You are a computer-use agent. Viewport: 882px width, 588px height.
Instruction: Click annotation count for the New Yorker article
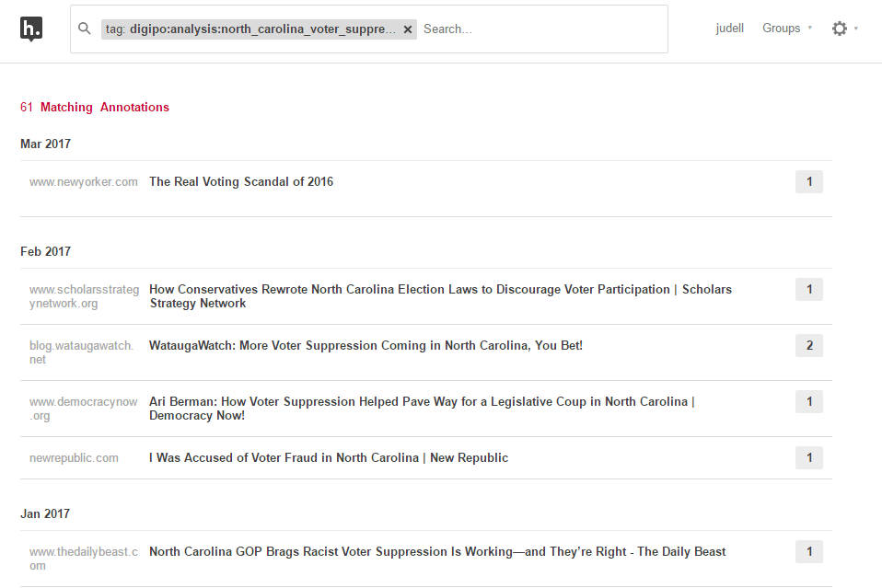[809, 181]
